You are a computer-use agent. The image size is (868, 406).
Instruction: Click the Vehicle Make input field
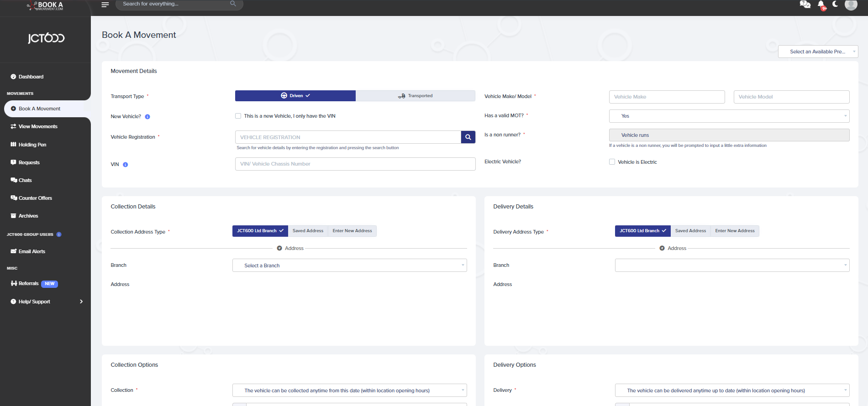click(x=667, y=97)
